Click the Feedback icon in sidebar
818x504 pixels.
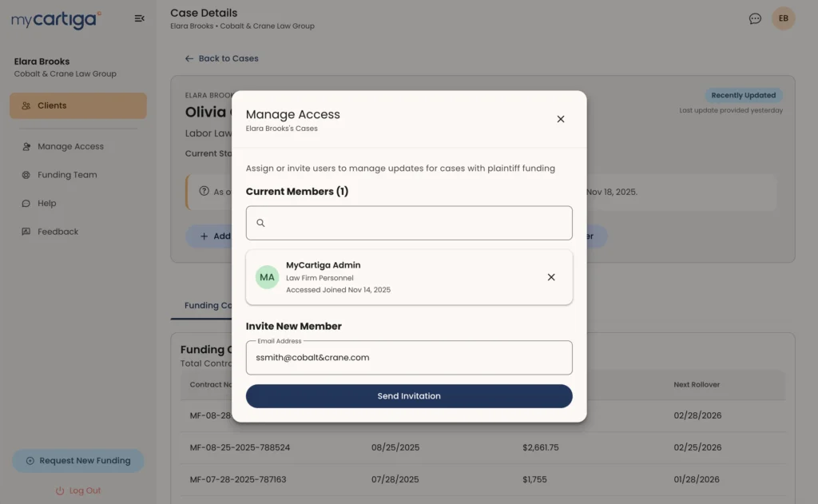[26, 231]
